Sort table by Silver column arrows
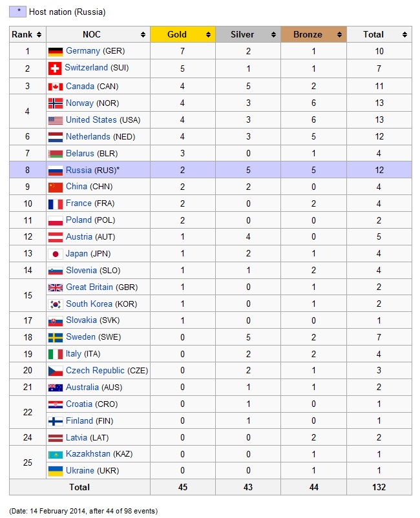The image size is (420, 518). click(x=273, y=35)
